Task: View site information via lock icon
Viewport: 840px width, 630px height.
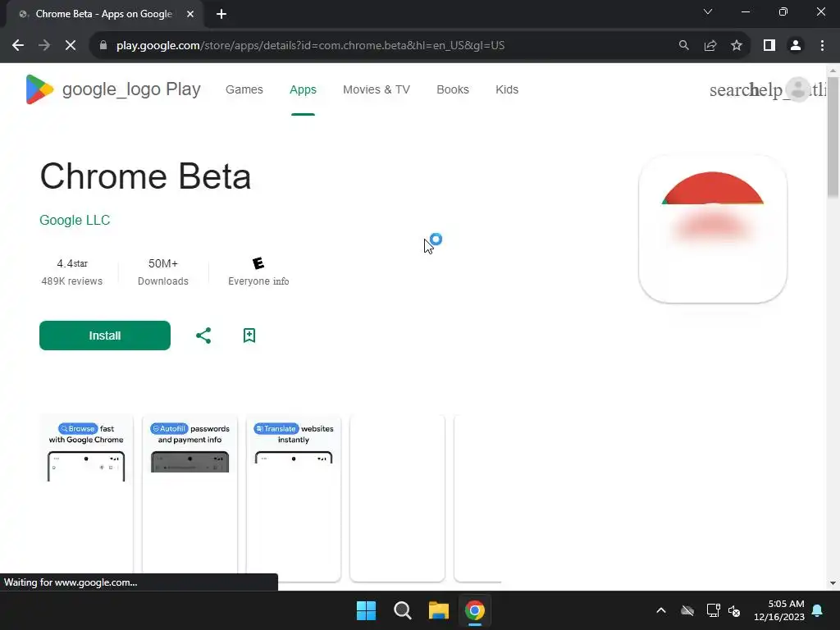Action: [103, 46]
